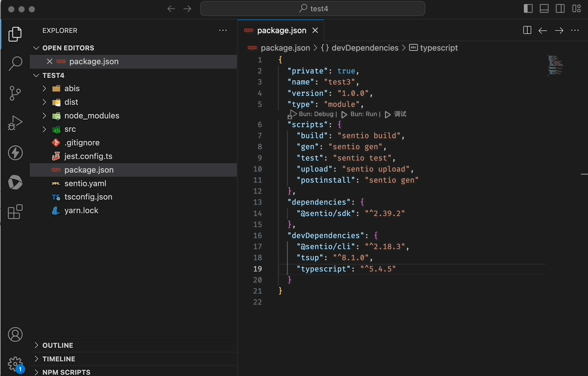Click the "postinstall" script key
This screenshot has height=376, width=588.
[x=325, y=180]
